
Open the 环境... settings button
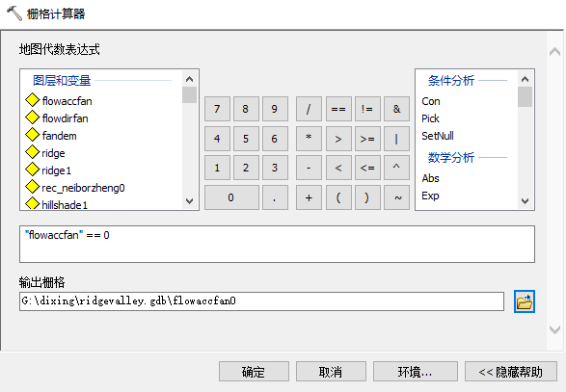pyautogui.click(x=416, y=372)
